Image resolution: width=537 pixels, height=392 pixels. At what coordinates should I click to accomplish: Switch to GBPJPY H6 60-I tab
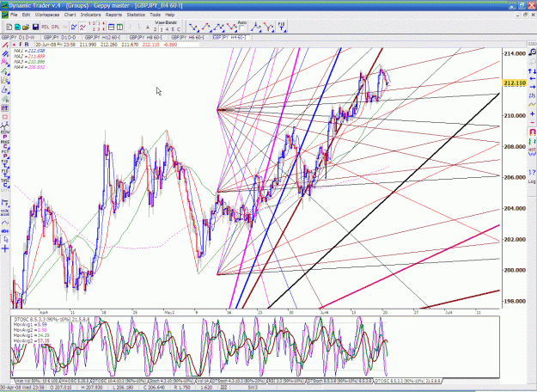pos(189,37)
